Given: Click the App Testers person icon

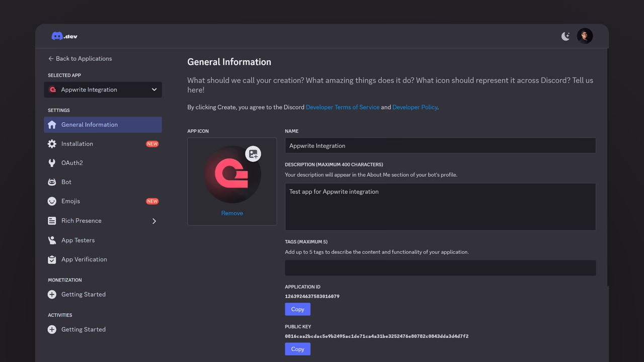Looking at the screenshot, I should (x=52, y=240).
